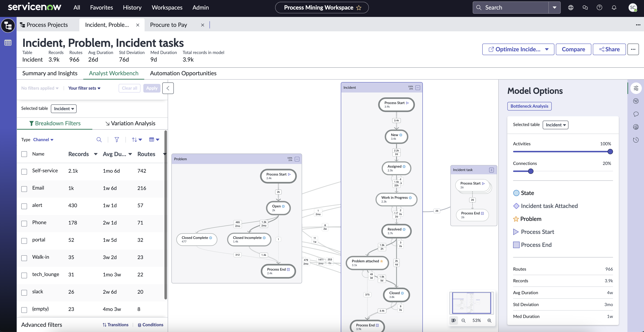Open the chat conversations icon in header
Viewport: 644px width, 332px height.
coord(585,8)
